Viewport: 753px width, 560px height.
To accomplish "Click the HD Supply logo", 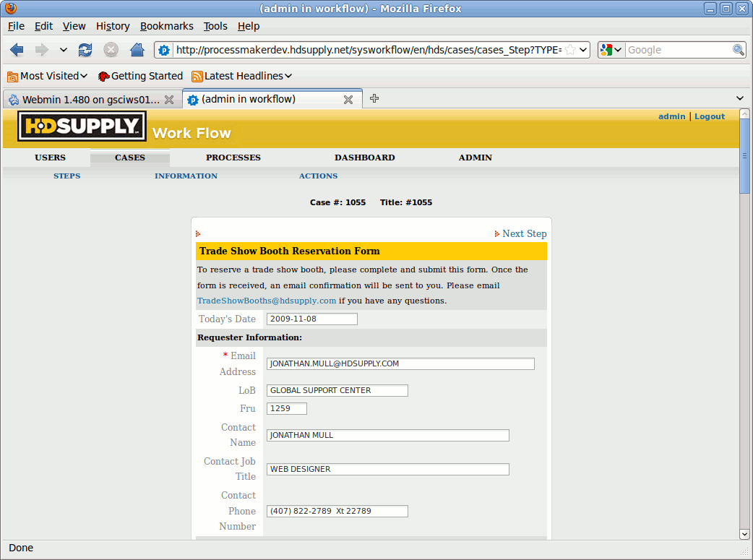I will [82, 126].
